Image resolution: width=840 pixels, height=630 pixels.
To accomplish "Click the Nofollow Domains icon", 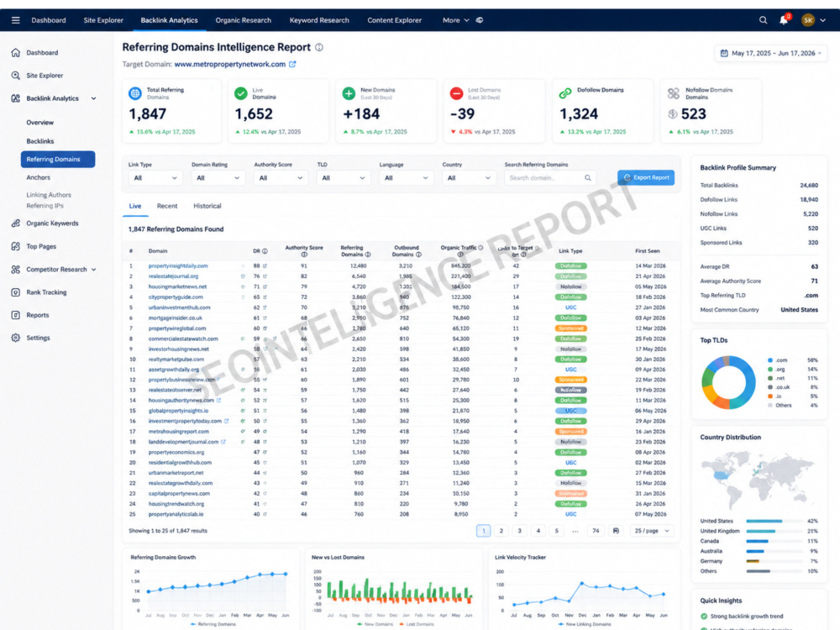I will point(674,93).
